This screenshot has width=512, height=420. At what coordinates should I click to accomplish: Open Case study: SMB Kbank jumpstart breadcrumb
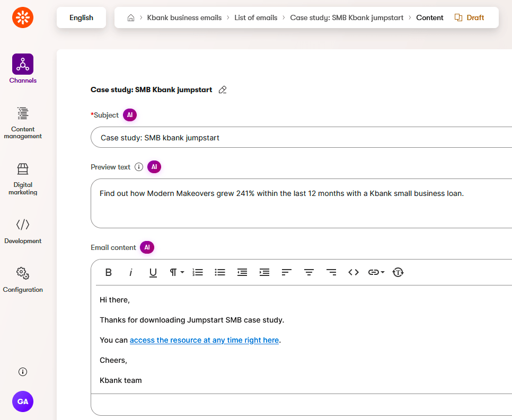click(x=347, y=17)
